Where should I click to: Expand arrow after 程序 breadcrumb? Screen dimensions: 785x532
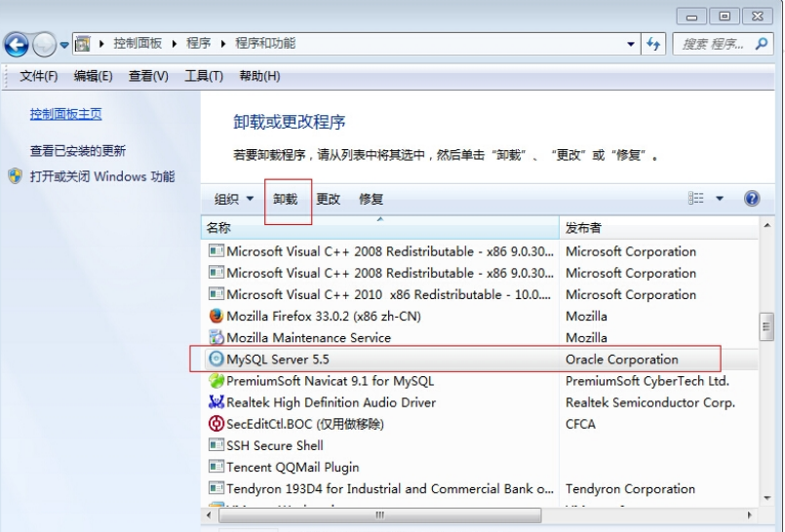(x=223, y=44)
